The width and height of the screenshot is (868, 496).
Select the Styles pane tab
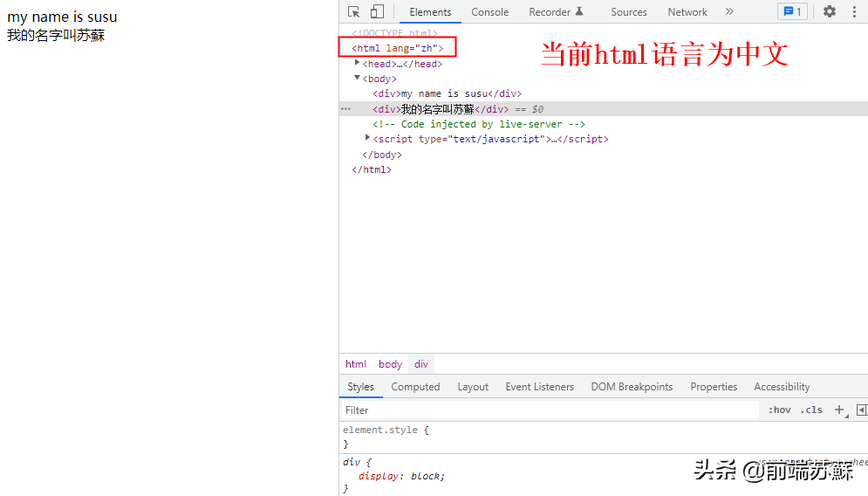pyautogui.click(x=360, y=387)
